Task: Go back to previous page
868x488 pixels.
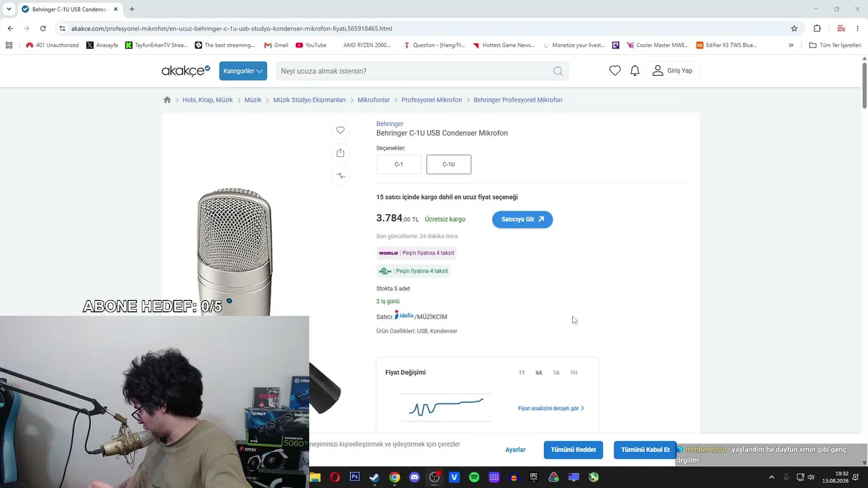Action: click(x=10, y=28)
